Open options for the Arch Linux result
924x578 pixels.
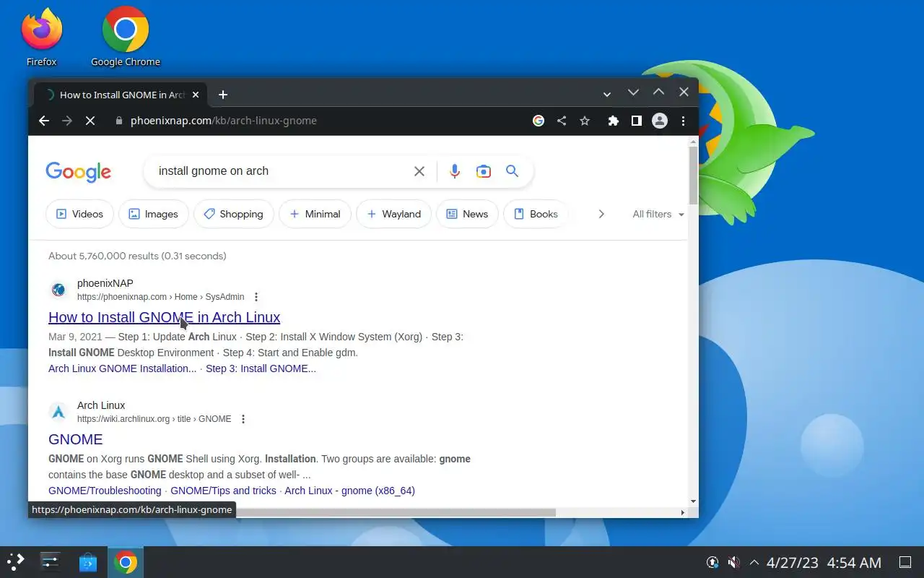click(243, 419)
